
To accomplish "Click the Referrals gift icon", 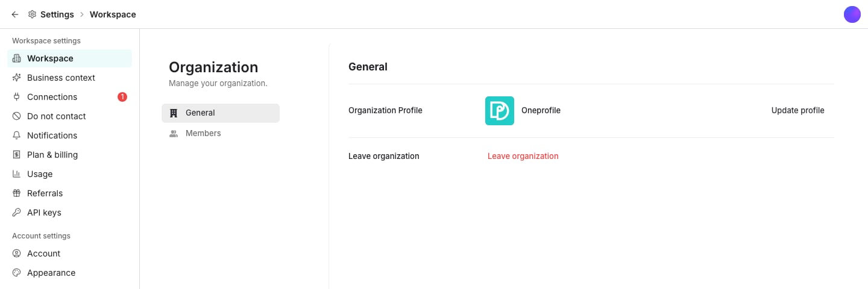I will point(17,193).
